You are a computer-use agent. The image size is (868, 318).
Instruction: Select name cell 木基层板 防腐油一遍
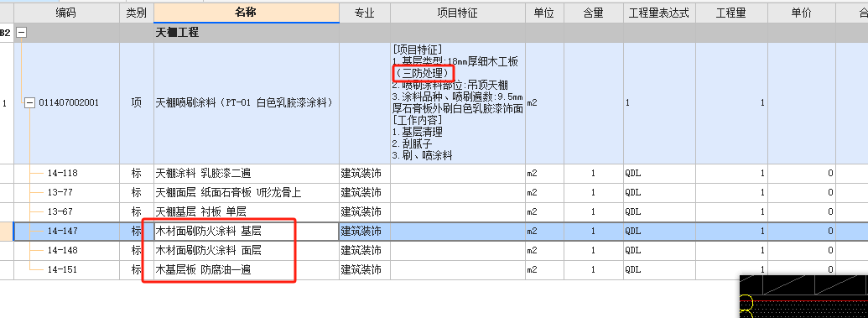pyautogui.click(x=247, y=270)
